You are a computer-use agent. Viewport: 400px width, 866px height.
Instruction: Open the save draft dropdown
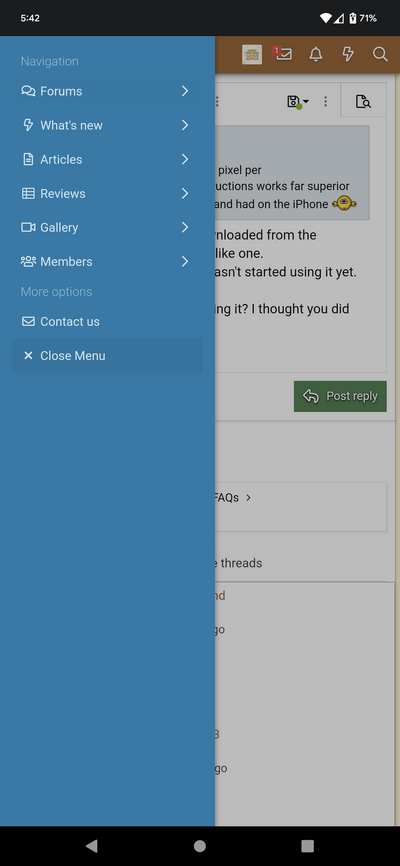(x=298, y=102)
